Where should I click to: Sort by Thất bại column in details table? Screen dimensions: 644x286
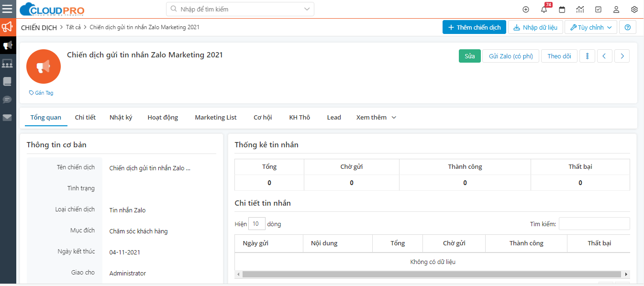599,243
